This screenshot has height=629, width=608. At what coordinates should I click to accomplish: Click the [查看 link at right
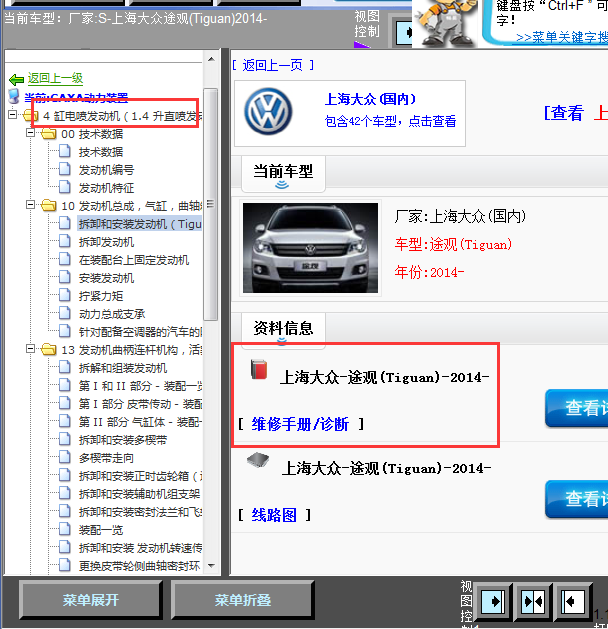[563, 113]
